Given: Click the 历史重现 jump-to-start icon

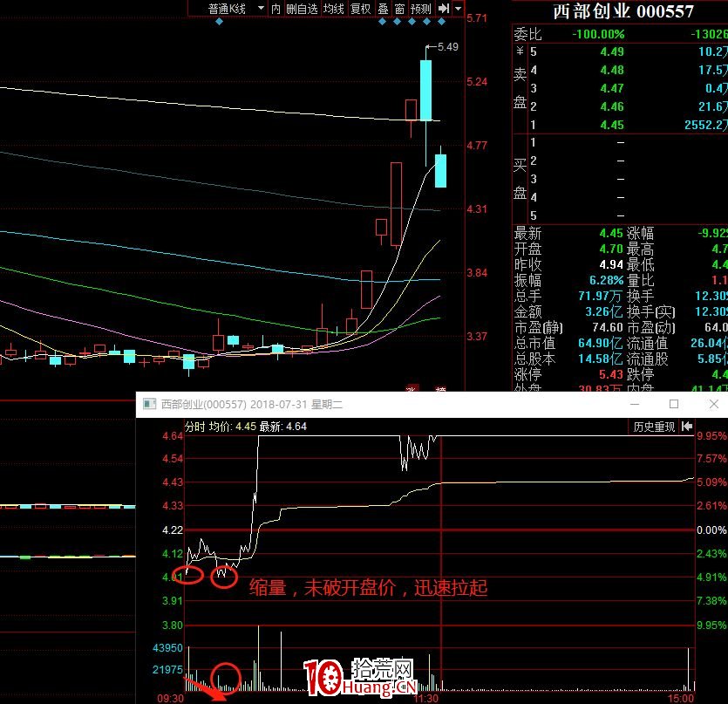Looking at the screenshot, I should coord(688,427).
